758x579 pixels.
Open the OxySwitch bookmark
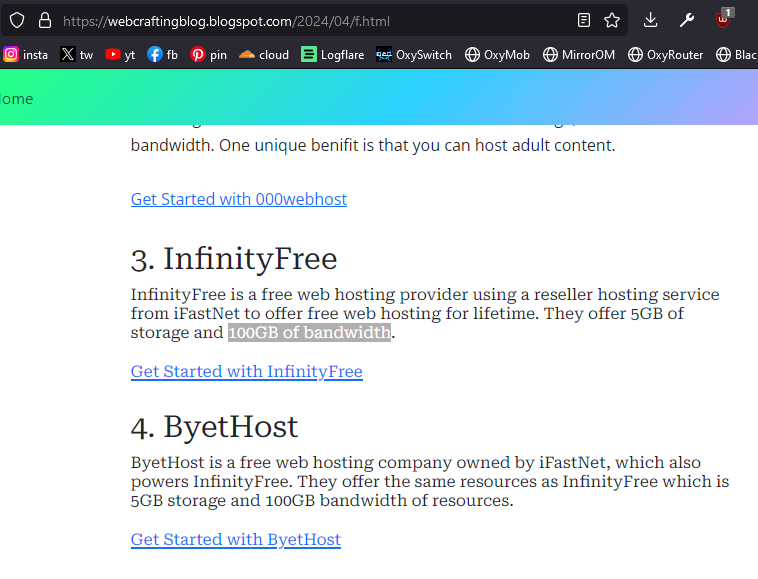[414, 55]
